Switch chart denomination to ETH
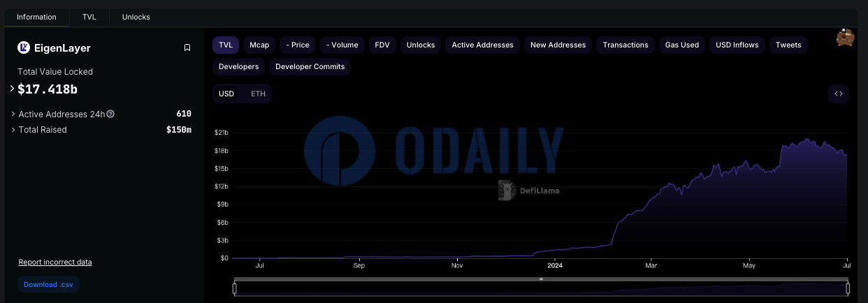This screenshot has height=303, width=868. coord(258,94)
